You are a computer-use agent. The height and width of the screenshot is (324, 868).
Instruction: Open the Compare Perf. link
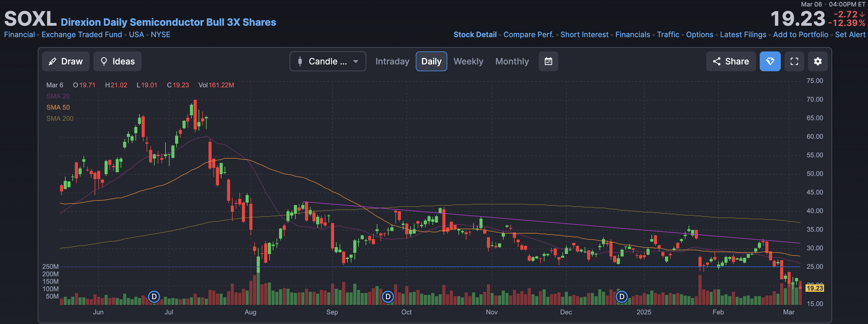[528, 35]
